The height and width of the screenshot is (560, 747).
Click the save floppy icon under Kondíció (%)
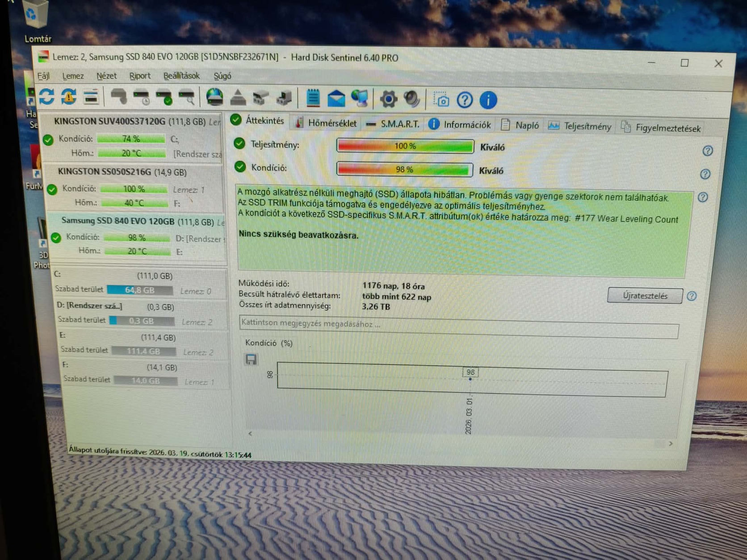(x=251, y=359)
